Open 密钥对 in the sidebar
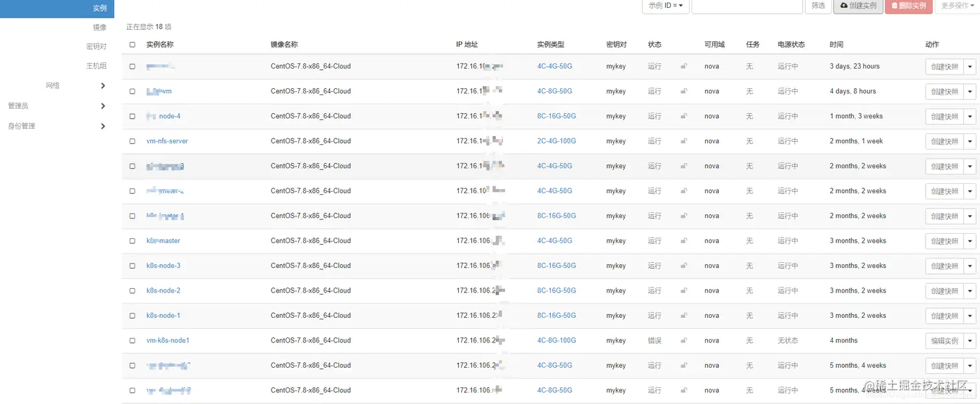 96,47
